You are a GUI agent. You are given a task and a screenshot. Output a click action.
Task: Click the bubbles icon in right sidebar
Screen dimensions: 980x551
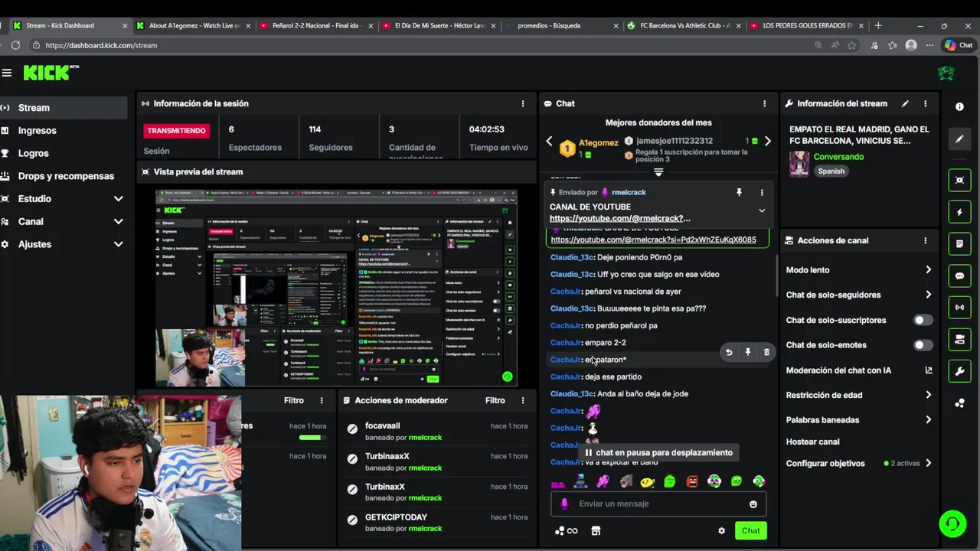[959, 403]
